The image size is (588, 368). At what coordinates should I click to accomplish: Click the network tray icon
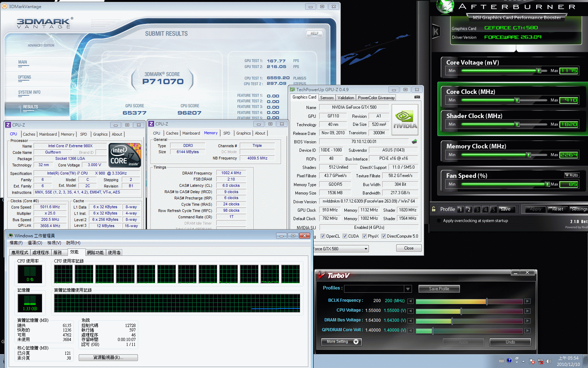(540, 361)
